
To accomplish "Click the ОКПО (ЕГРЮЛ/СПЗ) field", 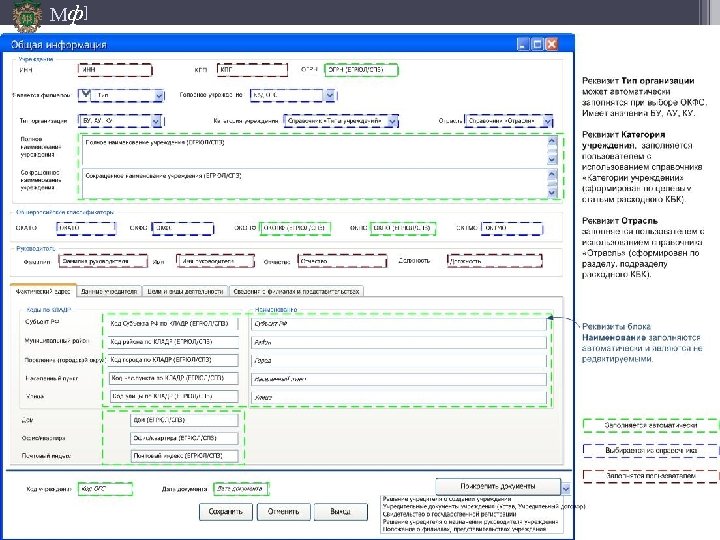I will (x=403, y=228).
